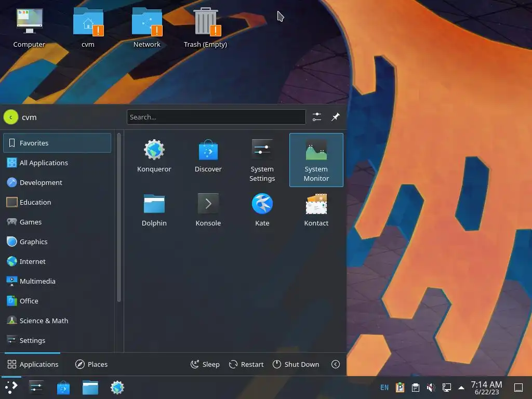Click the show desktop button in taskbar
The height and width of the screenshot is (399, 532).
point(518,387)
